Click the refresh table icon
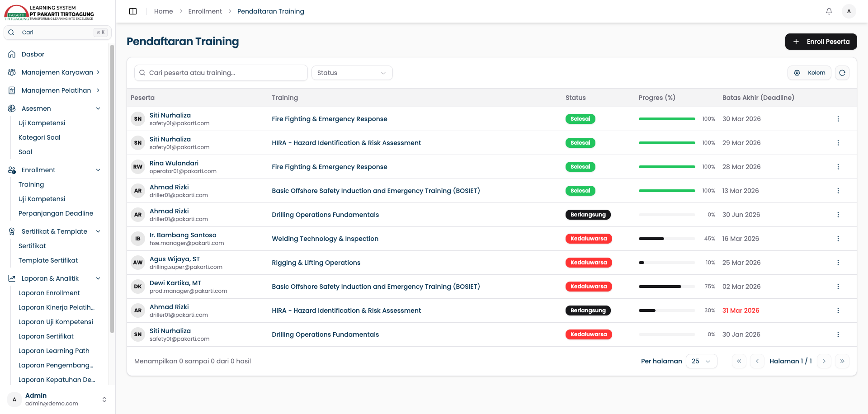This screenshot has height=414, width=868. (x=842, y=73)
